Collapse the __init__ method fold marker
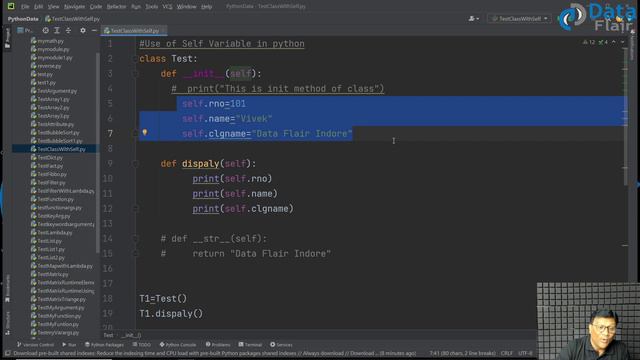This screenshot has height=360, width=640. tap(135, 74)
